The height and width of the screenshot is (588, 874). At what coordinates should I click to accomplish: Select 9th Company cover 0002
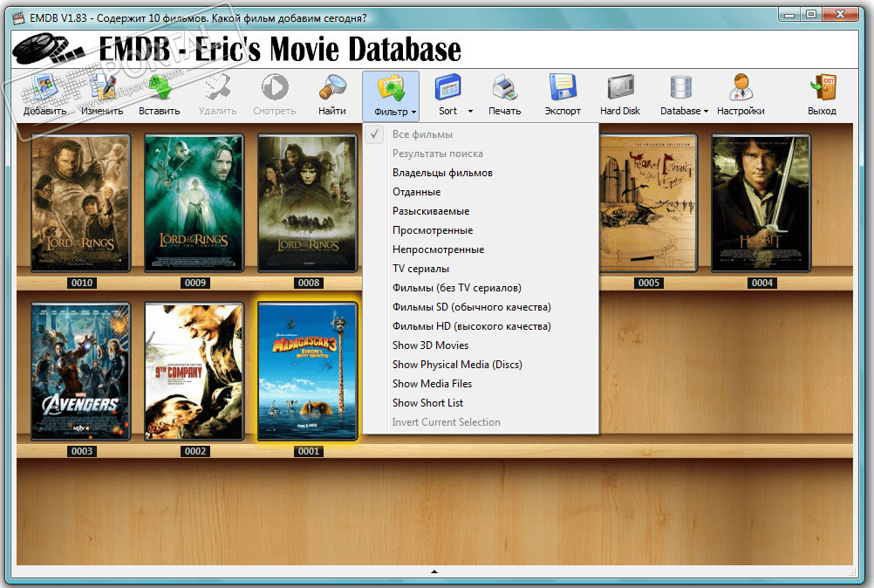(194, 371)
